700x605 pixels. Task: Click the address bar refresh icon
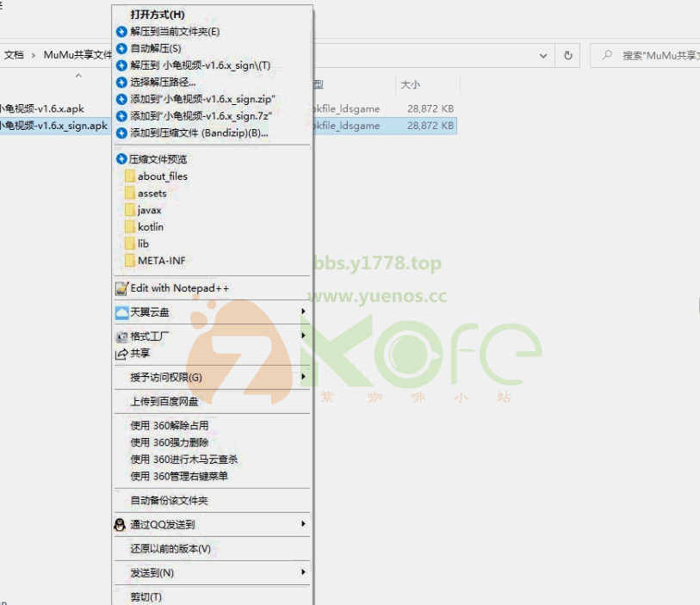coord(567,55)
